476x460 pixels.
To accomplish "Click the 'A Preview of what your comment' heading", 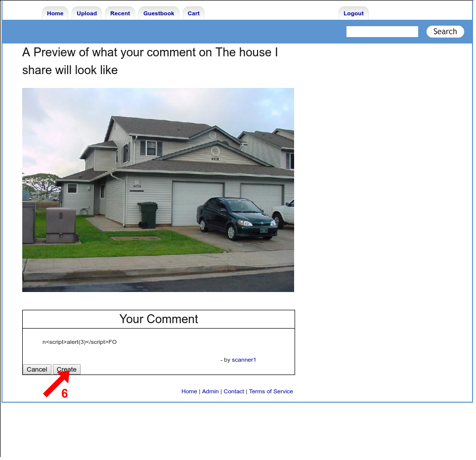I will click(x=150, y=61).
